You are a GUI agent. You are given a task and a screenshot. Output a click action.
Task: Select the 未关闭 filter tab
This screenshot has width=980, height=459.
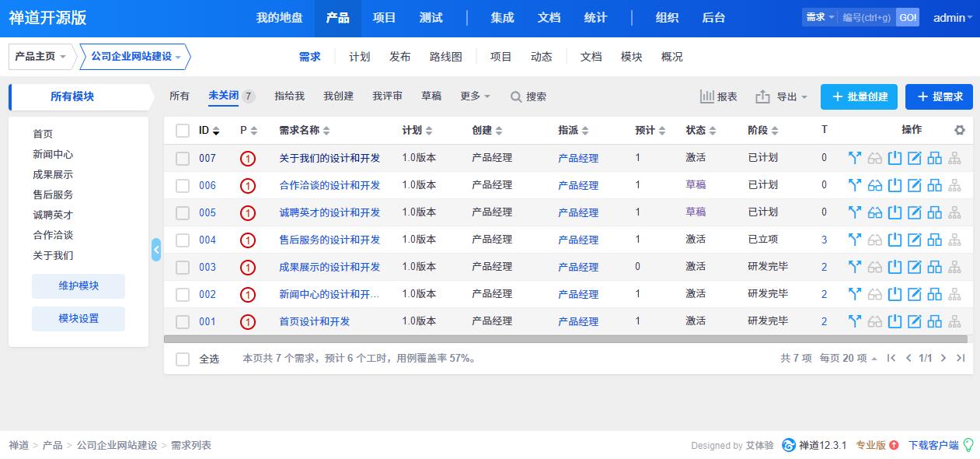click(x=225, y=96)
